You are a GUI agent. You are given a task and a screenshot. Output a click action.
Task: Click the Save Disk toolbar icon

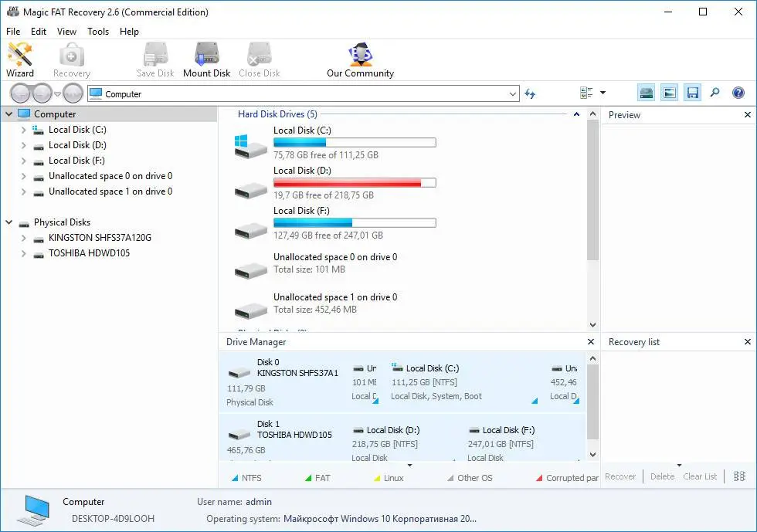[x=155, y=59]
